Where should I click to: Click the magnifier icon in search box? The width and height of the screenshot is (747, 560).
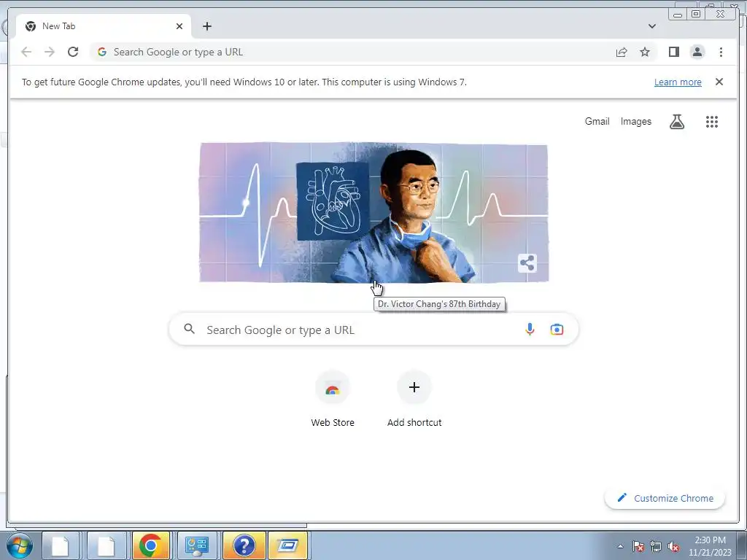tap(189, 329)
